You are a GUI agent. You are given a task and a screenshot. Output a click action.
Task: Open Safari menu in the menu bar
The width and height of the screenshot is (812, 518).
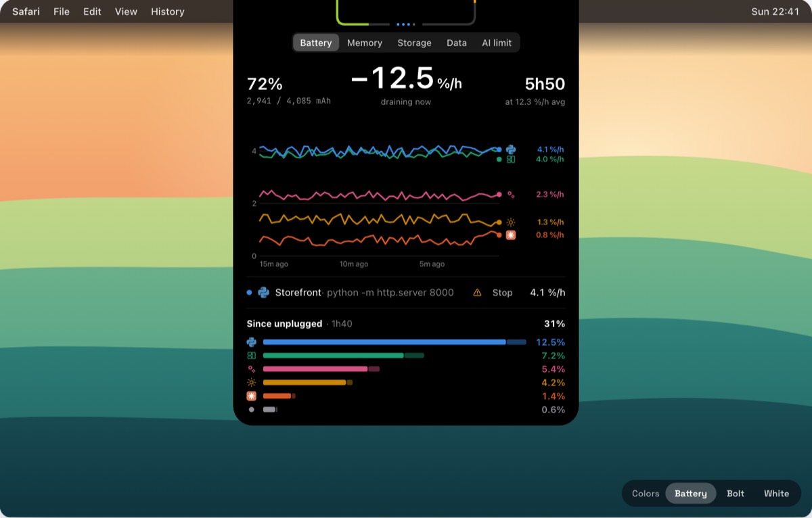point(26,11)
